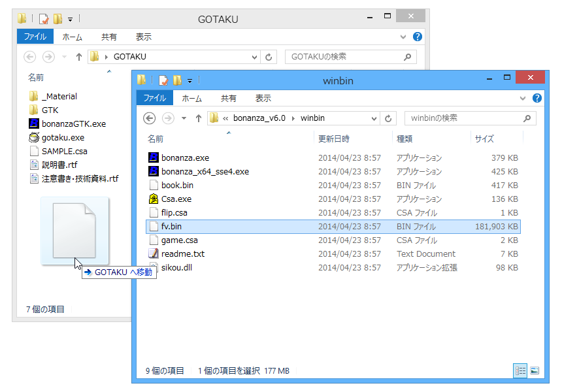Switch to the 表示 ribbon tab
The image size is (562, 392).
pos(263,98)
